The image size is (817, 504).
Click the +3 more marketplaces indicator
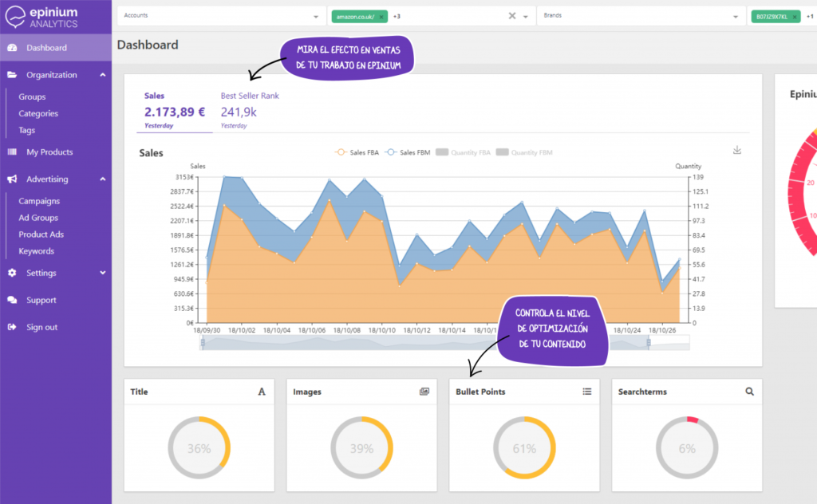tap(397, 17)
